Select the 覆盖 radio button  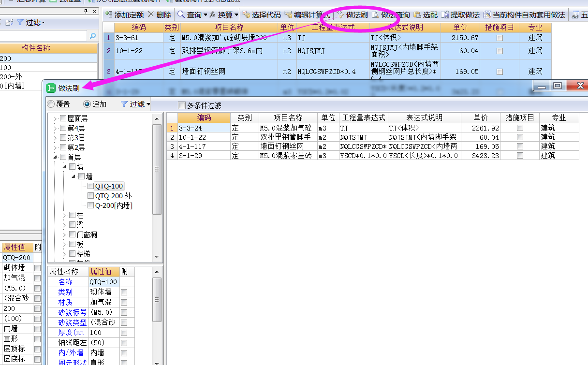[51, 104]
